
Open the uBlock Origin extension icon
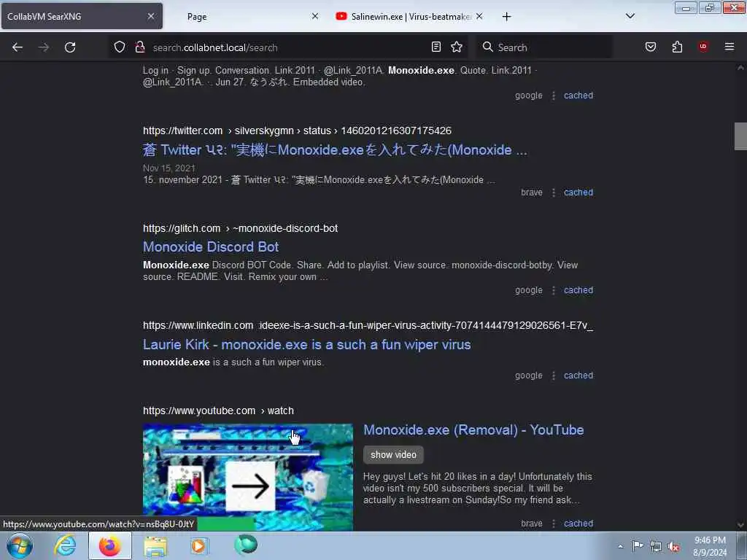pyautogui.click(x=703, y=46)
